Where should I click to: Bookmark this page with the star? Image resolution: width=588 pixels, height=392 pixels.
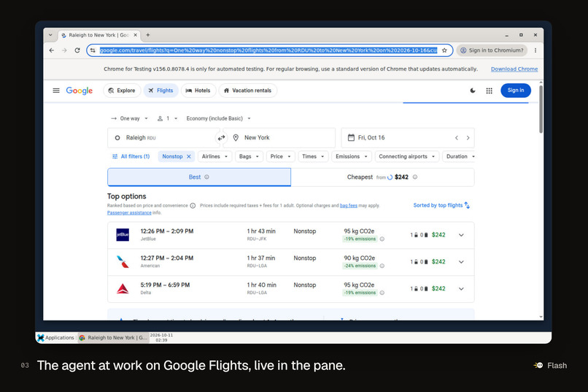pos(444,50)
